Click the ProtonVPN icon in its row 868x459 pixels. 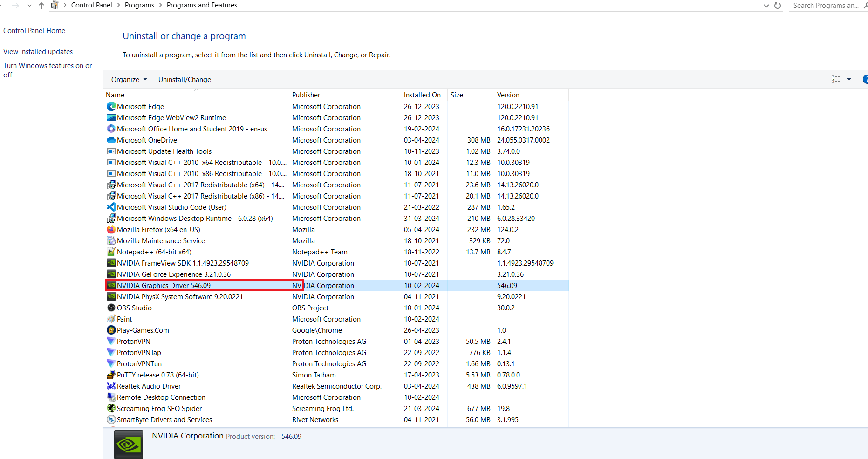pyautogui.click(x=111, y=342)
